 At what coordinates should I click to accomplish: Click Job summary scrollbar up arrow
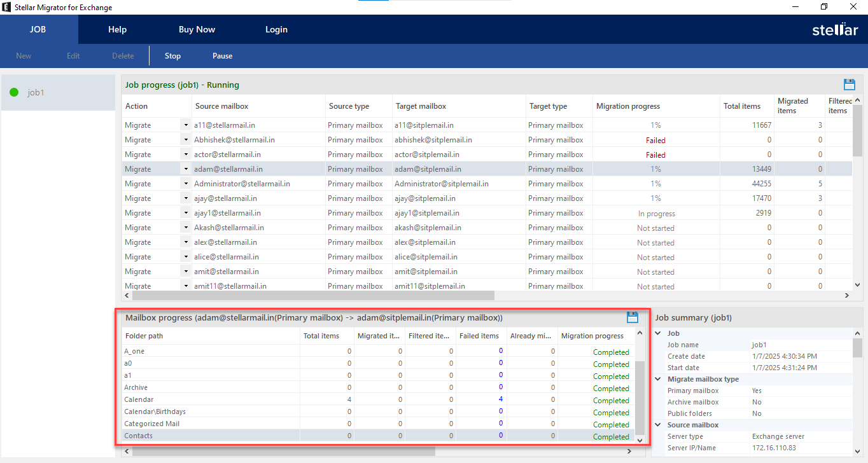(857, 333)
